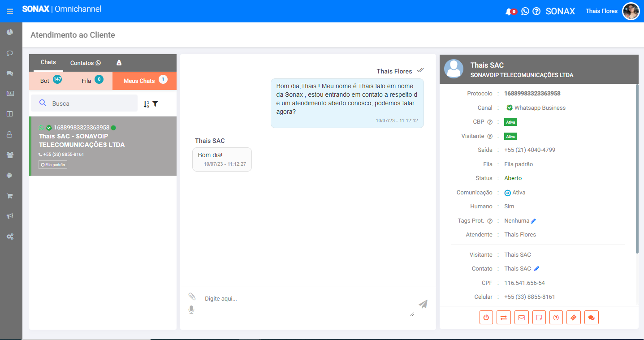Open the notification bell in header
Screen dimensions: 644x340
click(x=508, y=12)
